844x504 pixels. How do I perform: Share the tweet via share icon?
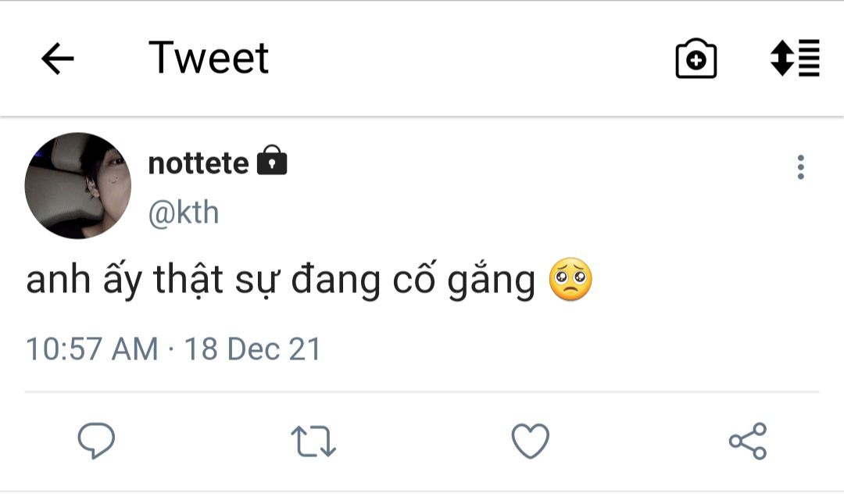(748, 441)
